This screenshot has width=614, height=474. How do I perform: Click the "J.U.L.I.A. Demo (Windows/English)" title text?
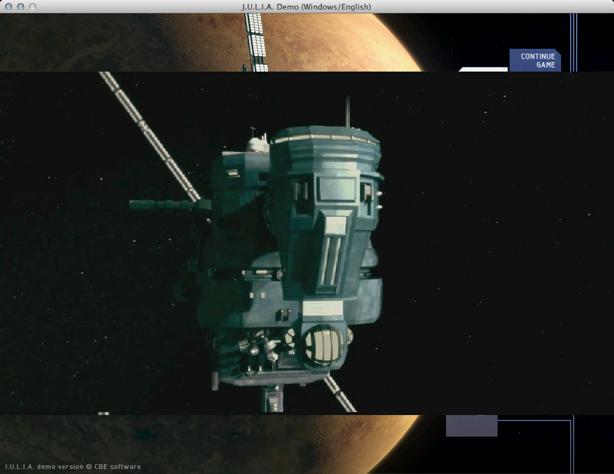306,7
